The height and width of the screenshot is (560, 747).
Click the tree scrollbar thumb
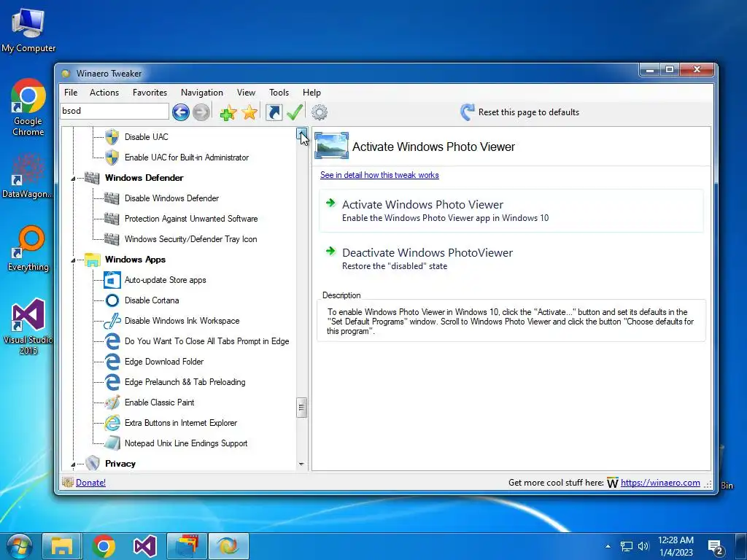301,408
